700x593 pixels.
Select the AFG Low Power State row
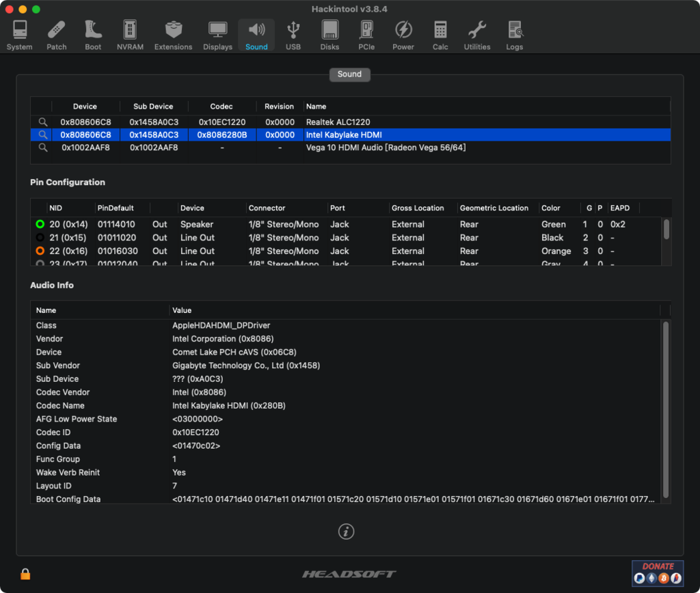(345, 419)
